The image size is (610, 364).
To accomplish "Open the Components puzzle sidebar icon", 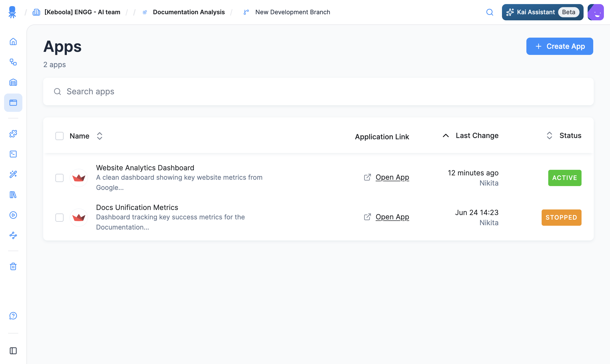I will pos(13,134).
